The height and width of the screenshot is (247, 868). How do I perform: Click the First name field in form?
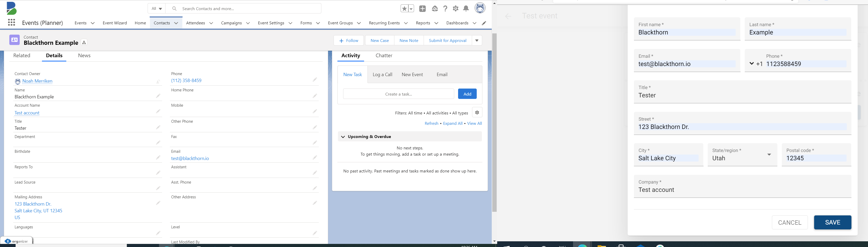(687, 29)
